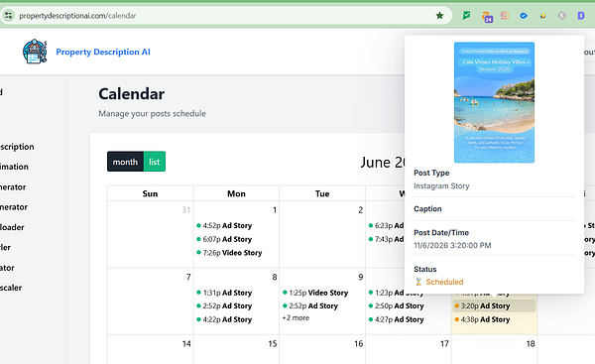Select the highlighted 3:20p Ad Story event
The image size is (595, 364).
point(494,305)
